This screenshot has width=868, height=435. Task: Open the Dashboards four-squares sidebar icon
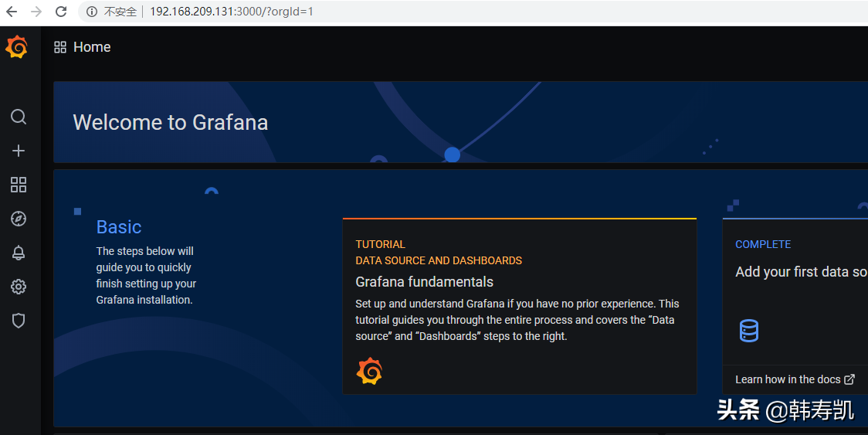point(19,185)
